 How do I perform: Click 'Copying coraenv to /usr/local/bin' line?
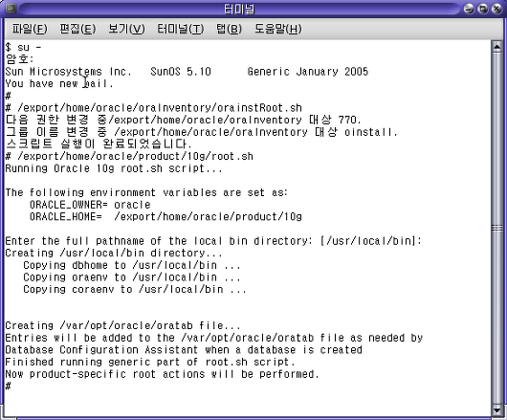click(135, 289)
